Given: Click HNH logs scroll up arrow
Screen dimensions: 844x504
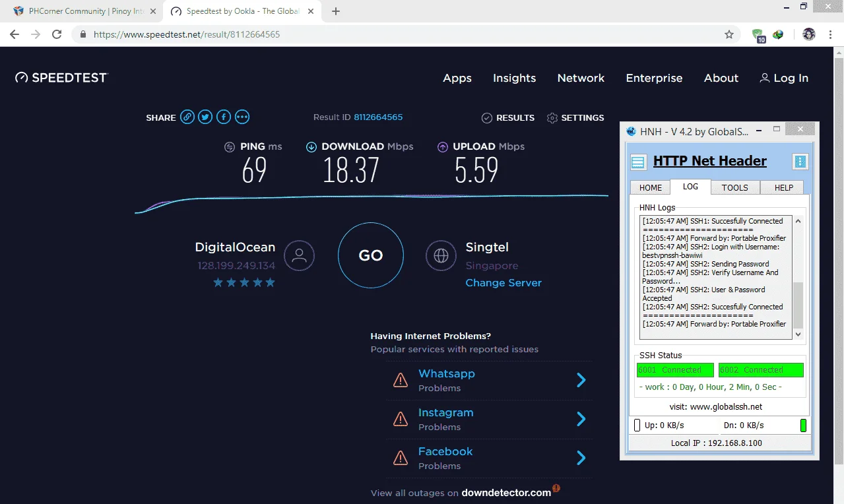Looking at the screenshot, I should click(798, 222).
